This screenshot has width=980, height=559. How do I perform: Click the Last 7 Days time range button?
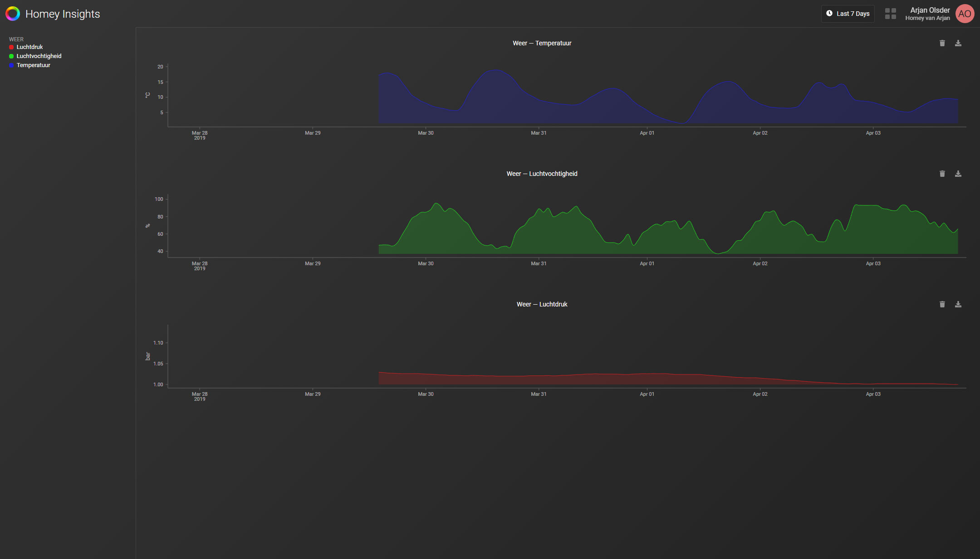[x=847, y=14]
